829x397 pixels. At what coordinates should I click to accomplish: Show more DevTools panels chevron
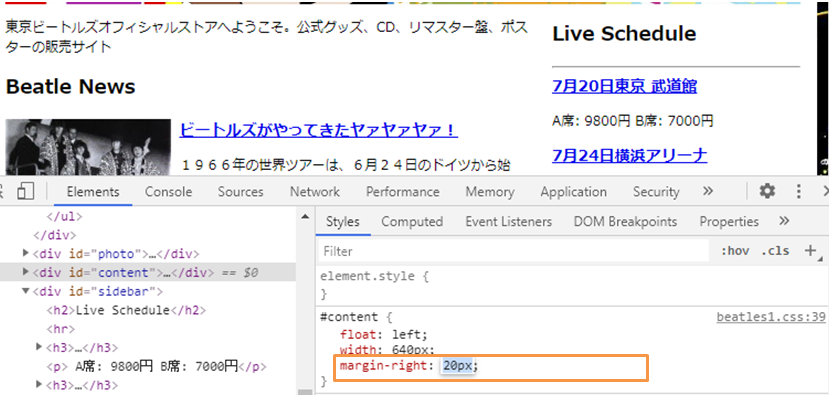click(708, 191)
